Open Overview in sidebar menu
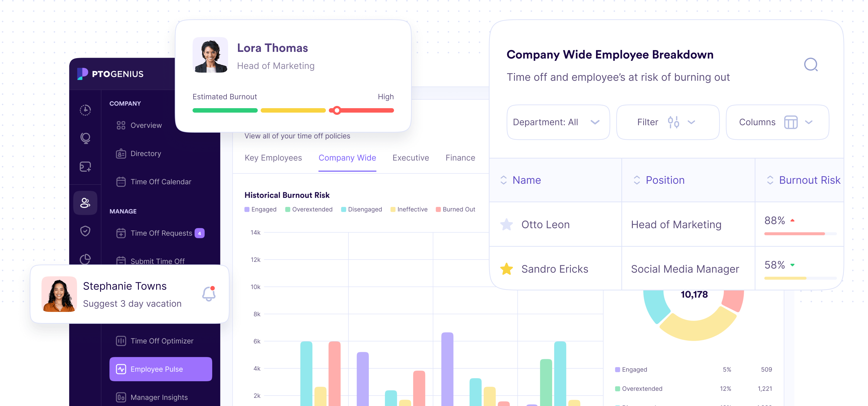This screenshot has width=868, height=406. [139, 125]
